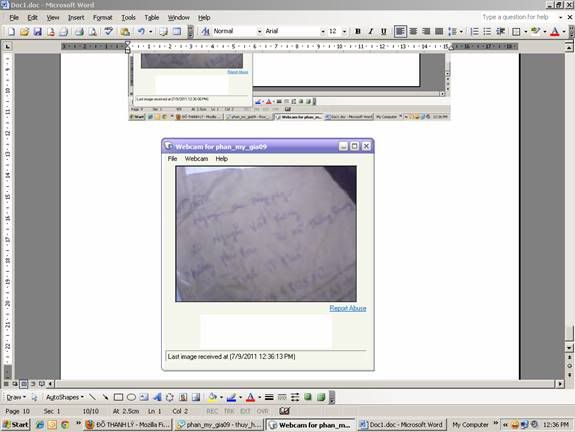Click the Select Objects pointer on Drawing toolbar
575x432 pixels.
pos(34,397)
